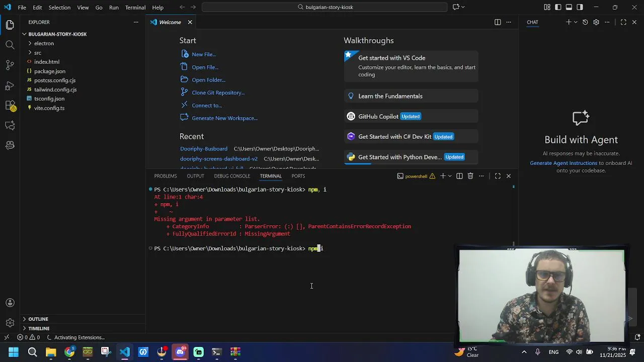Close the terminal panel
644x362 pixels.
tap(509, 176)
